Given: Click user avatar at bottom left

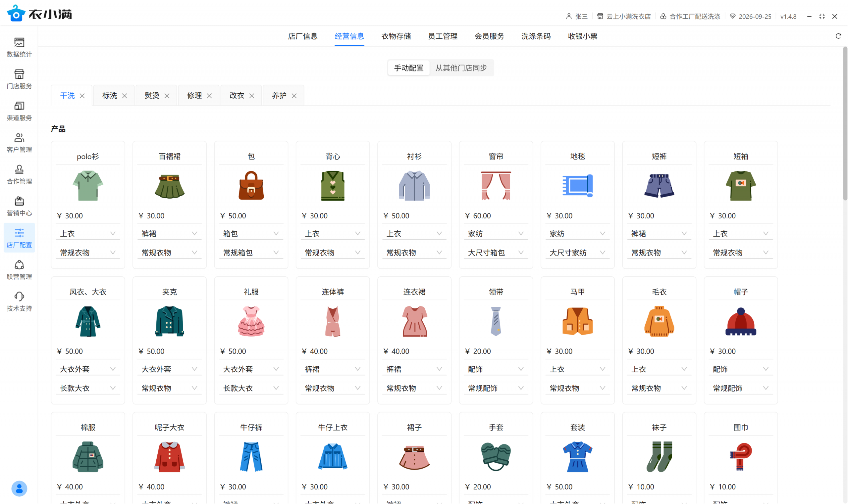Looking at the screenshot, I should coord(19,488).
